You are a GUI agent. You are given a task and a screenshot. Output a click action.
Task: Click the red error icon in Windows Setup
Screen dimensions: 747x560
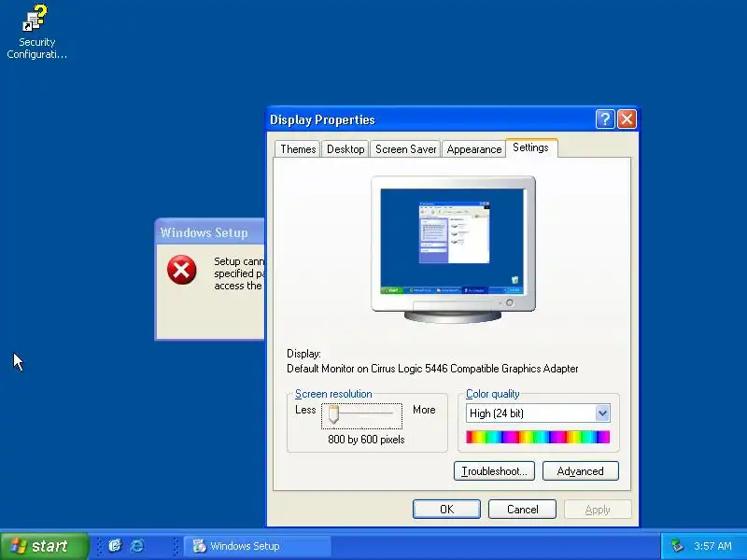[x=181, y=270]
